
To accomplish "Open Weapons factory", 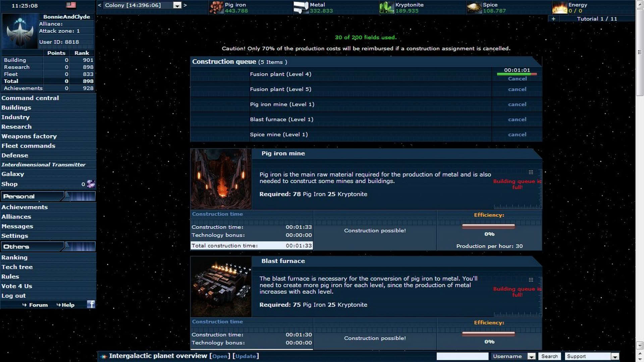I will coord(29,136).
